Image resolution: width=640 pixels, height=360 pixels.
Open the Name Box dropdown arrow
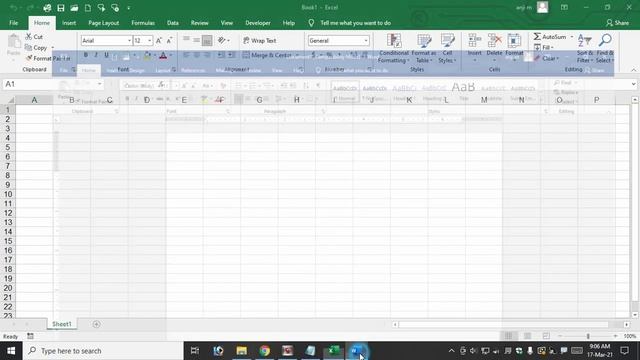point(99,84)
